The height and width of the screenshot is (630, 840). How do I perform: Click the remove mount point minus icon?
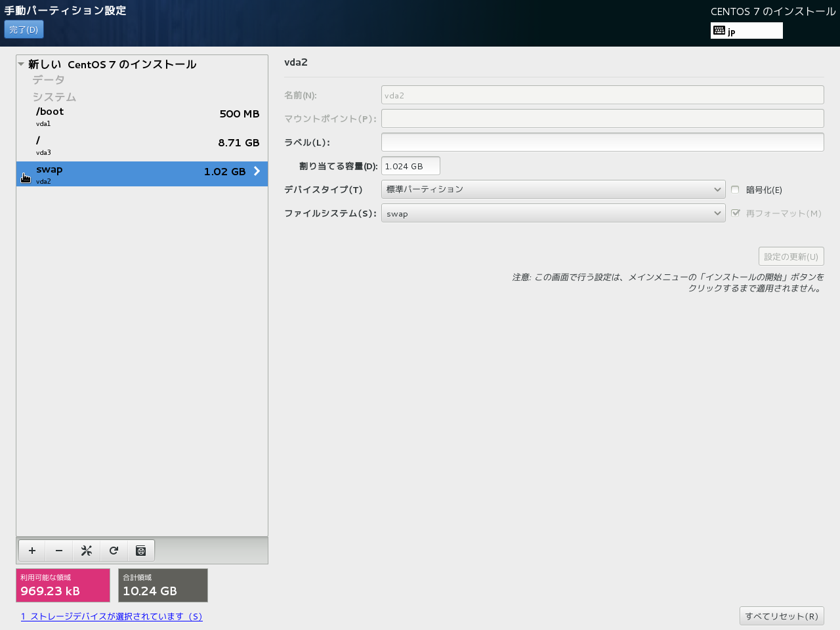tap(59, 551)
